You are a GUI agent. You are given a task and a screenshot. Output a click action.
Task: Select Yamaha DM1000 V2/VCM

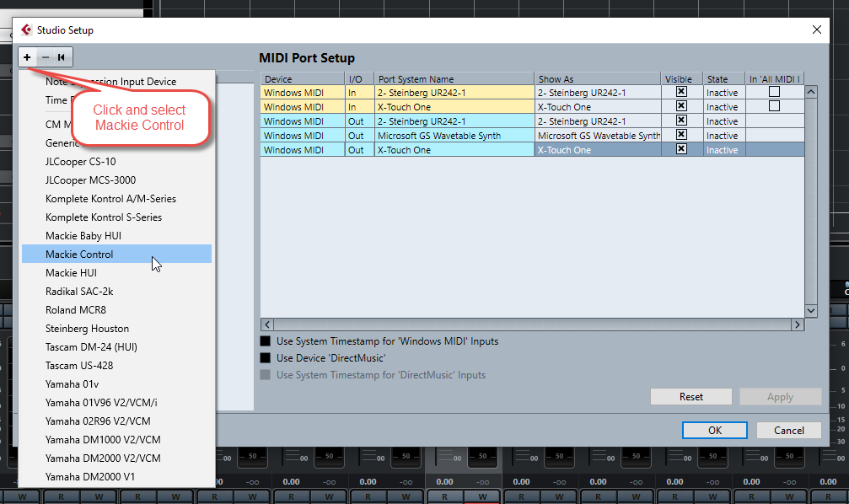[x=116, y=440]
